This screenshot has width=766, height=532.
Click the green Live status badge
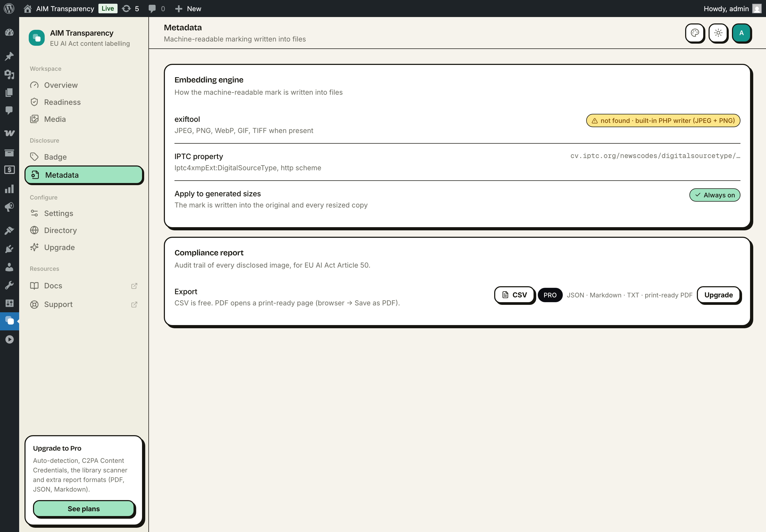pyautogui.click(x=108, y=8)
